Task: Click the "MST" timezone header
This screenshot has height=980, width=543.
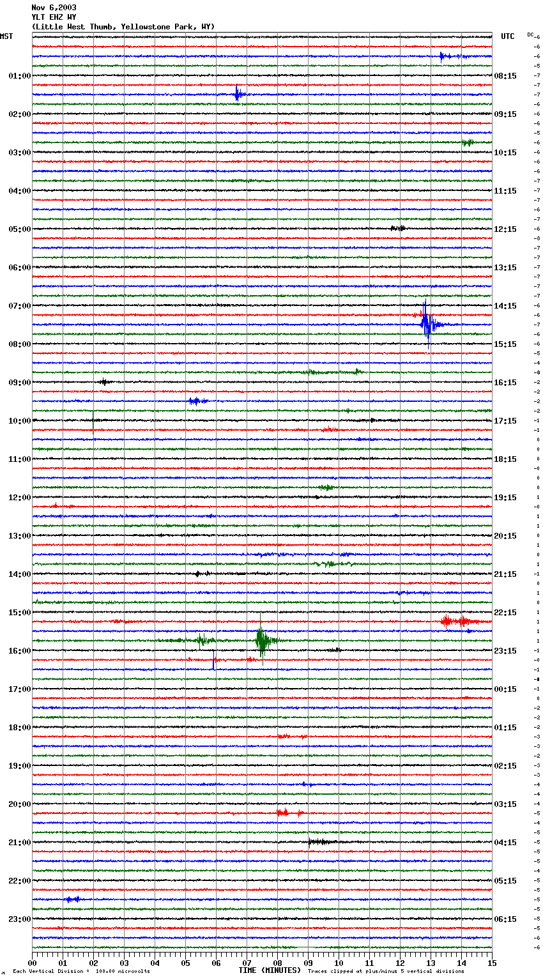Action: coord(6,36)
